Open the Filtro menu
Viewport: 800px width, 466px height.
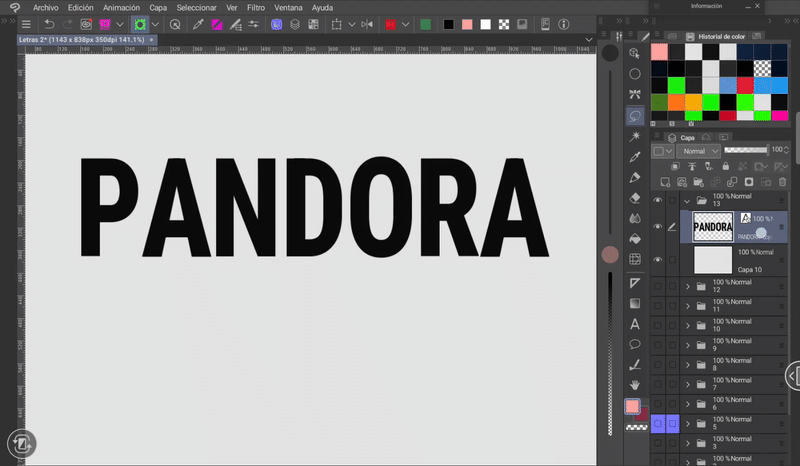pyautogui.click(x=256, y=8)
